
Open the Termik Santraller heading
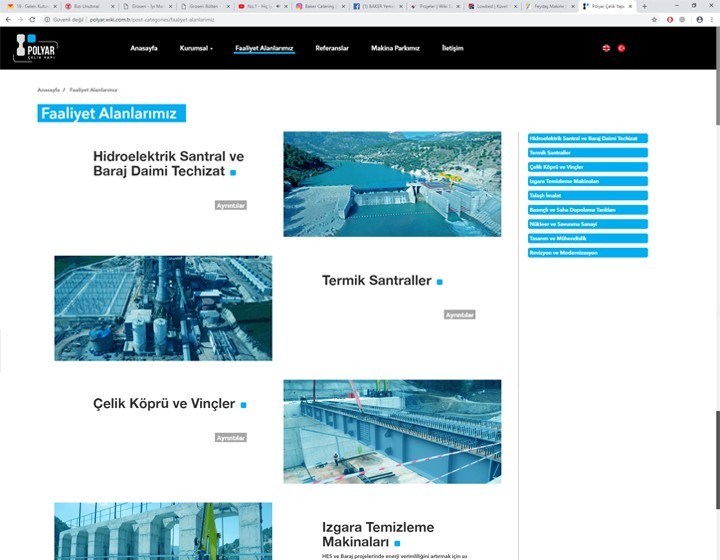point(377,280)
